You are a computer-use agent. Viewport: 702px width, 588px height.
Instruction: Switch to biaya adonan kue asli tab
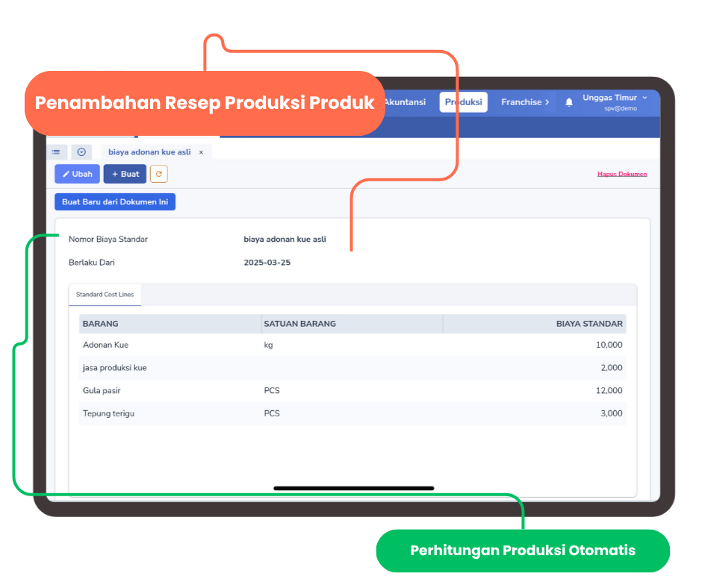pyautogui.click(x=149, y=152)
